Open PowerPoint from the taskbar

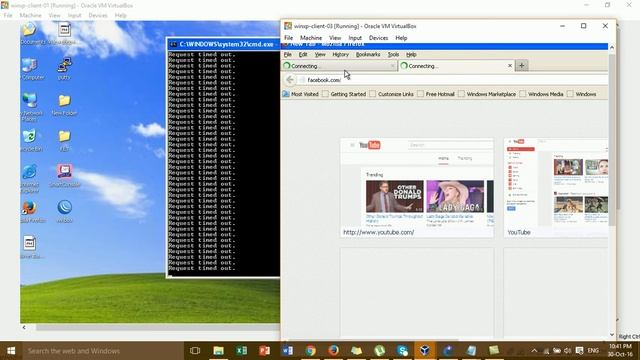264,351
